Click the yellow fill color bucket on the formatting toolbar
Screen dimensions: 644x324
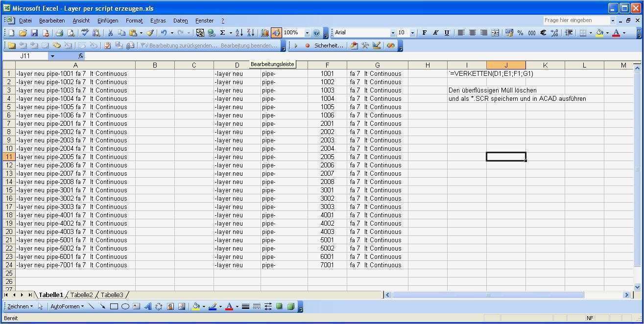599,33
